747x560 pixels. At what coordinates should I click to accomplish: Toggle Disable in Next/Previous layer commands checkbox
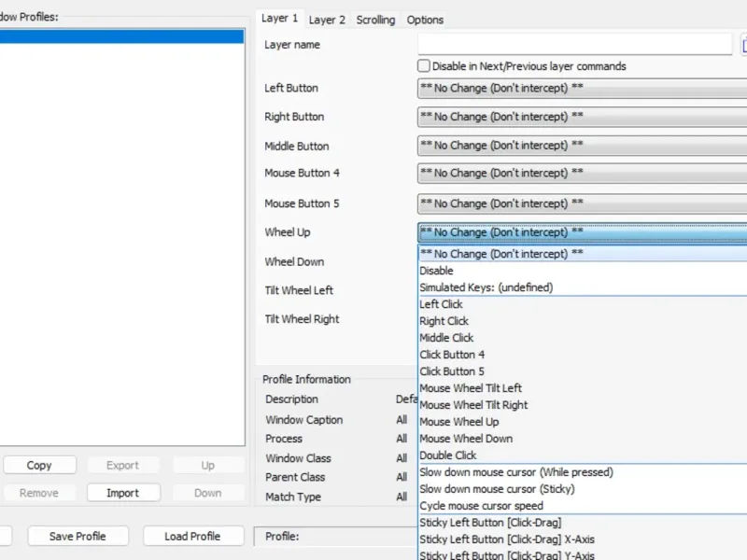pyautogui.click(x=424, y=65)
